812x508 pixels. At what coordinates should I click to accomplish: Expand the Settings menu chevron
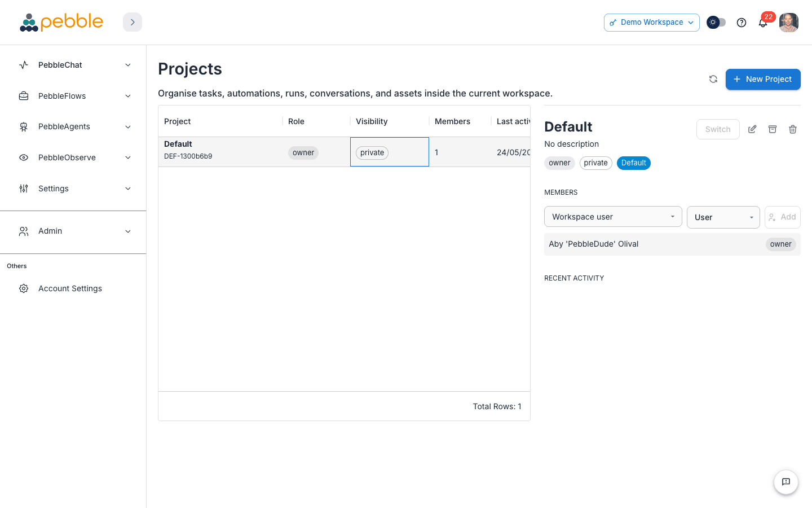128,189
